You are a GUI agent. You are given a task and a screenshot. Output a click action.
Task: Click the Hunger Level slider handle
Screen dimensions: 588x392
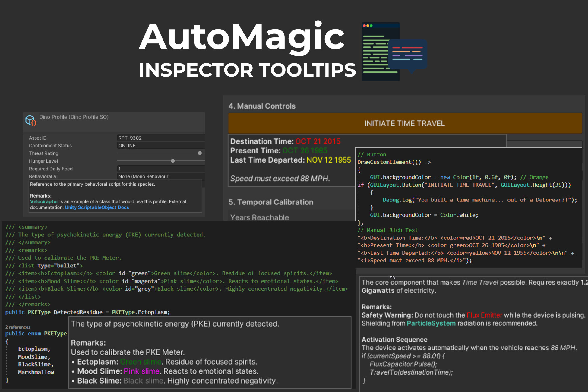pyautogui.click(x=173, y=161)
